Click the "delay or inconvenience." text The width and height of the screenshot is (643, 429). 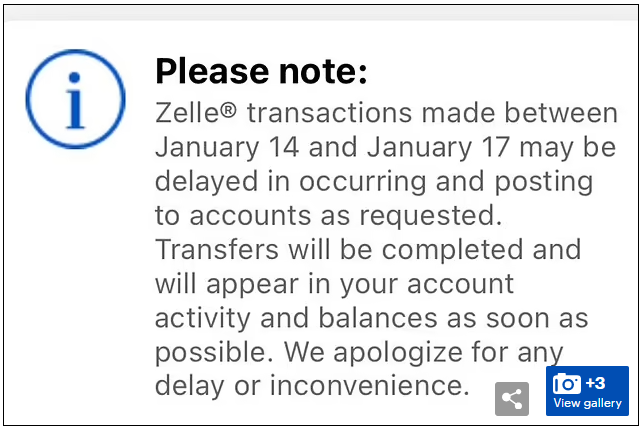(311, 385)
